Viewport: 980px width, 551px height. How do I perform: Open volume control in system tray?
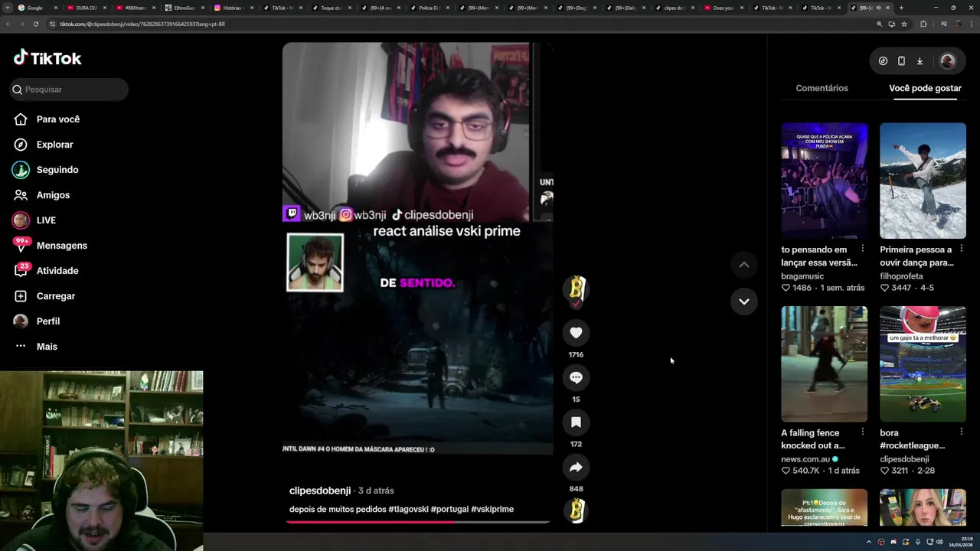pyautogui.click(x=939, y=542)
